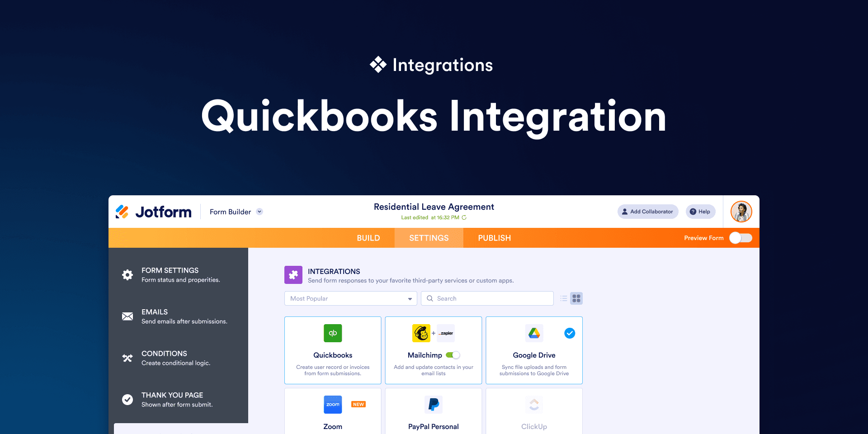This screenshot has height=434, width=868.
Task: Click the Zoom integration icon
Action: click(x=333, y=404)
